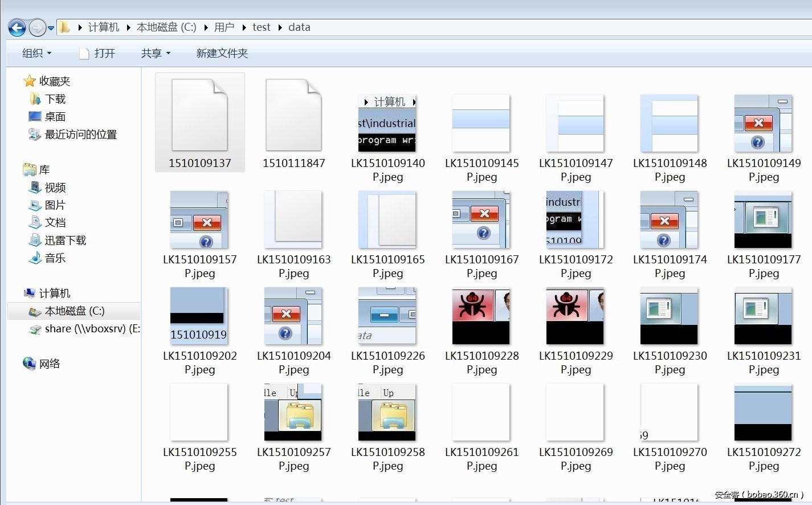
Task: Click the test breadcrumb in address bar
Action: coord(261,27)
